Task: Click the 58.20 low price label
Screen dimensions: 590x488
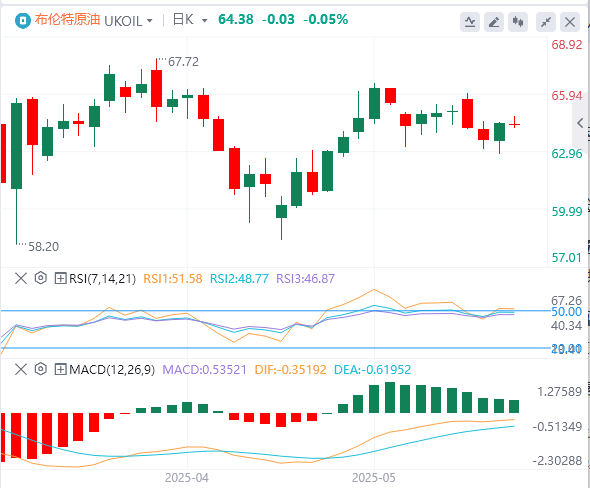Action: pyautogui.click(x=44, y=247)
